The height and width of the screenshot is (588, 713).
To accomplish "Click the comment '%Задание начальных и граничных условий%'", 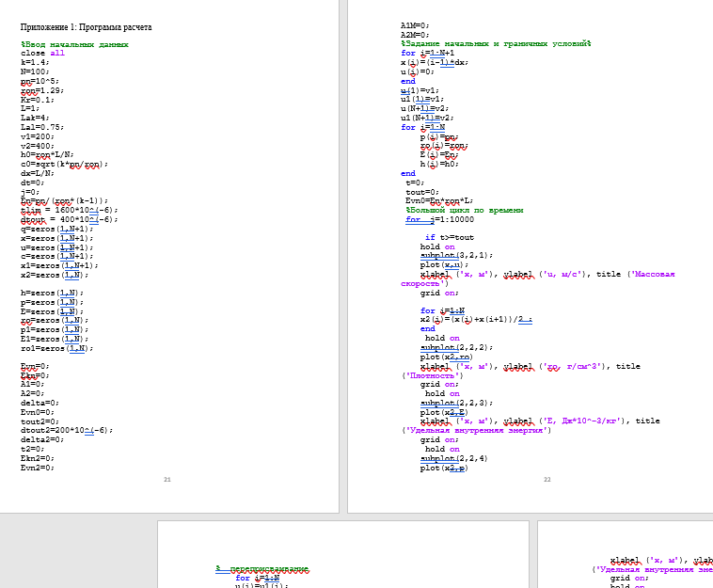I will pyautogui.click(x=495, y=43).
